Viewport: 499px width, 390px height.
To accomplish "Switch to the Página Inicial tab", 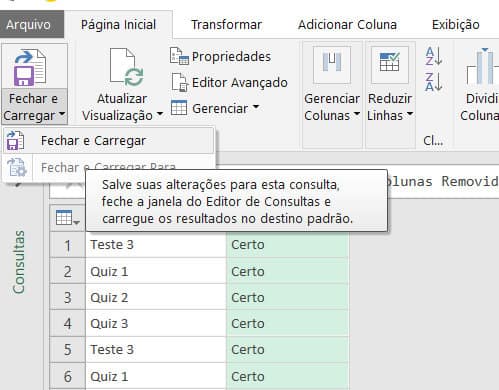I will coord(118,24).
